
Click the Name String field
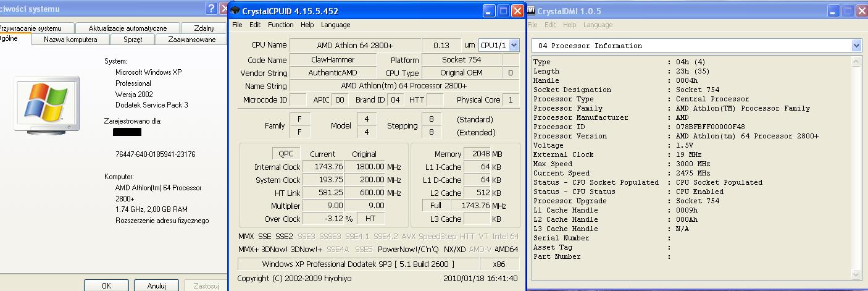coord(404,86)
